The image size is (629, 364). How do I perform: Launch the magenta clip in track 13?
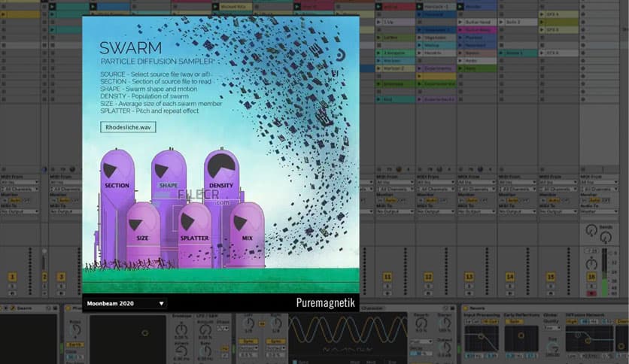pos(477,29)
